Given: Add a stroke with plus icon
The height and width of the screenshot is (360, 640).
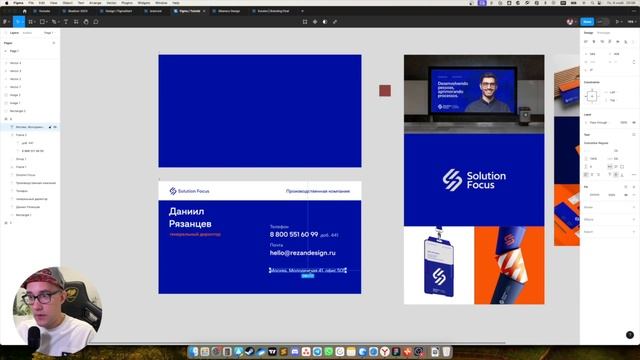Looking at the screenshot, I should click(x=634, y=207).
